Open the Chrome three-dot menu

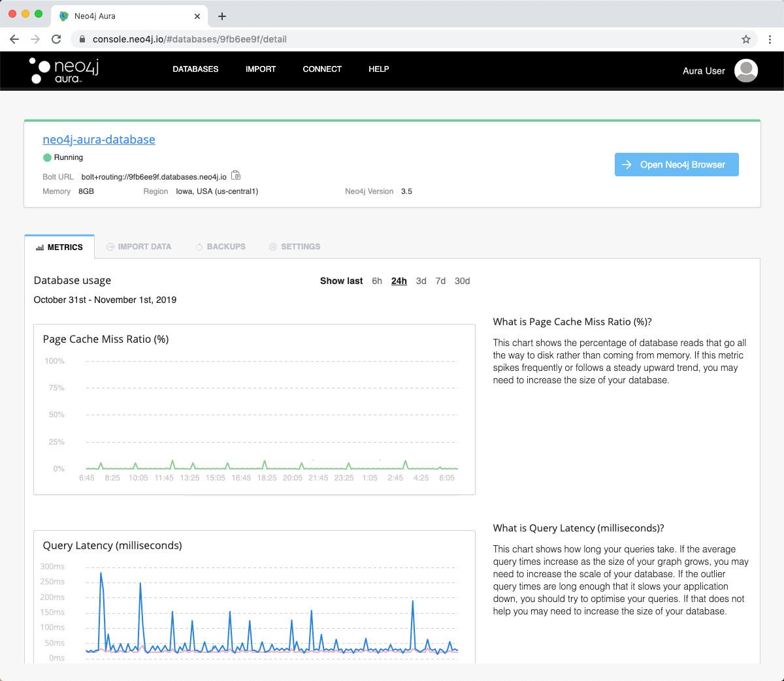pos(770,39)
